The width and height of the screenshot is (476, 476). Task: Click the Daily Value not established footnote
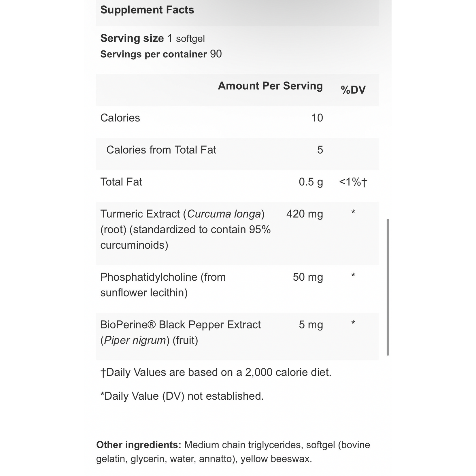pos(182,396)
